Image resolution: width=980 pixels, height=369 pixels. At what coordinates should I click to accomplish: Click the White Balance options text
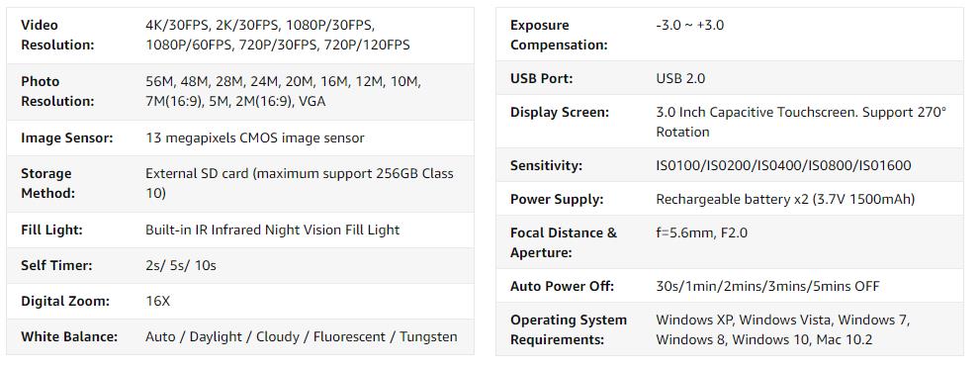(302, 337)
